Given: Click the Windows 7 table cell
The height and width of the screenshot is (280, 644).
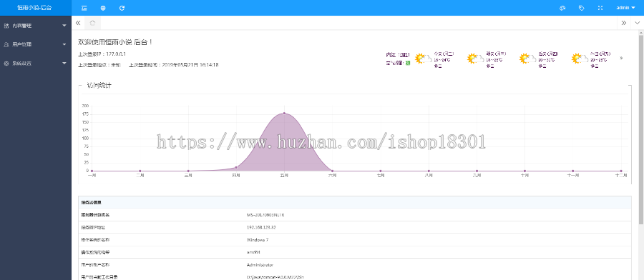Looking at the screenshot, I should click(x=258, y=239).
